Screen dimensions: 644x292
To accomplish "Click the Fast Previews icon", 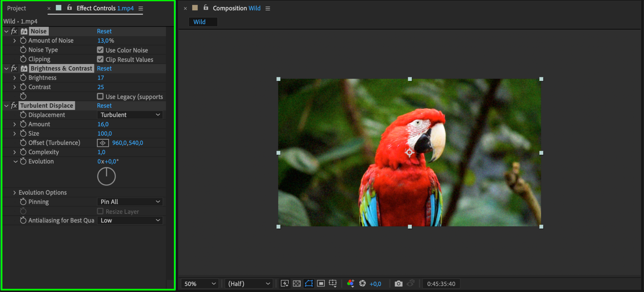I will [285, 284].
